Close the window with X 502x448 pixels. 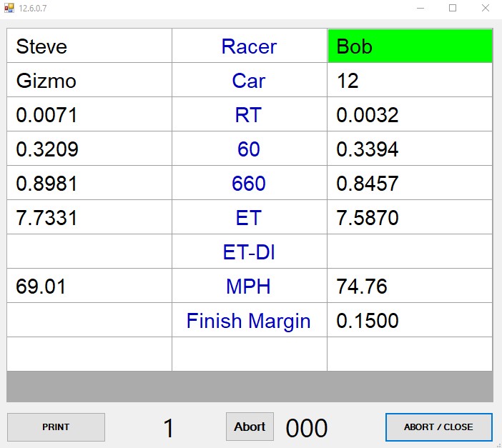coord(486,8)
